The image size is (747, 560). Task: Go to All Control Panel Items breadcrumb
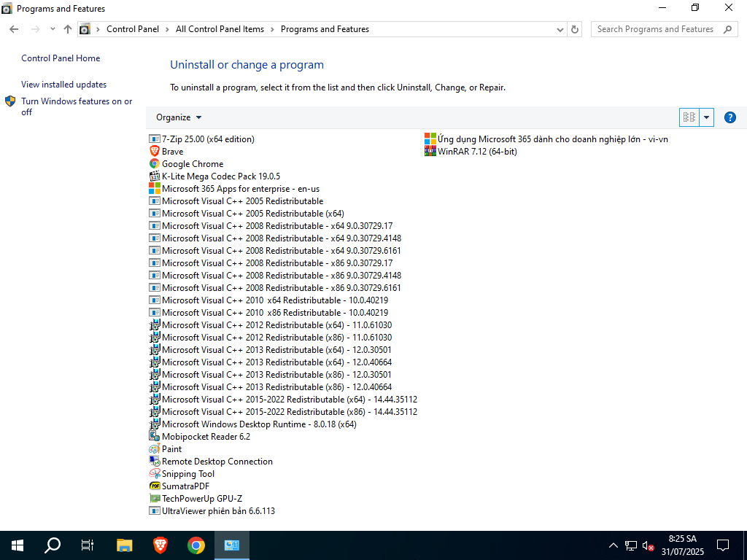(220, 29)
